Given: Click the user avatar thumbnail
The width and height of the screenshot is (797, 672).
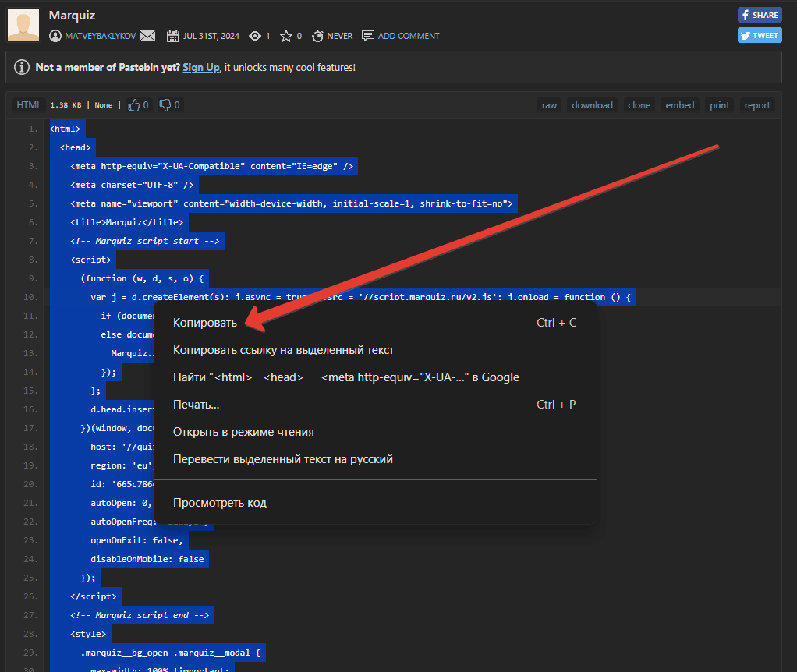Looking at the screenshot, I should click(x=23, y=25).
